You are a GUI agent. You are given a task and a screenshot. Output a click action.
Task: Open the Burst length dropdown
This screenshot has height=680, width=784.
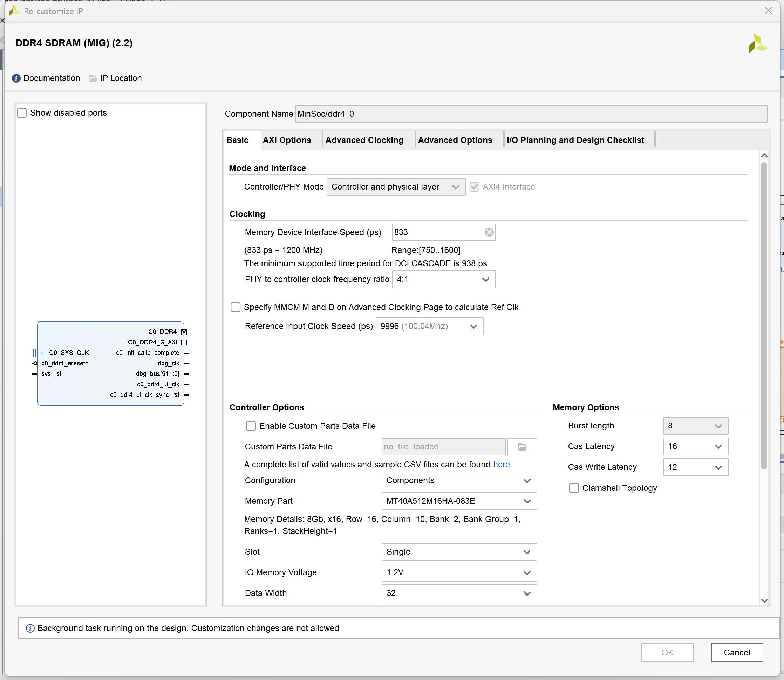tap(696, 426)
